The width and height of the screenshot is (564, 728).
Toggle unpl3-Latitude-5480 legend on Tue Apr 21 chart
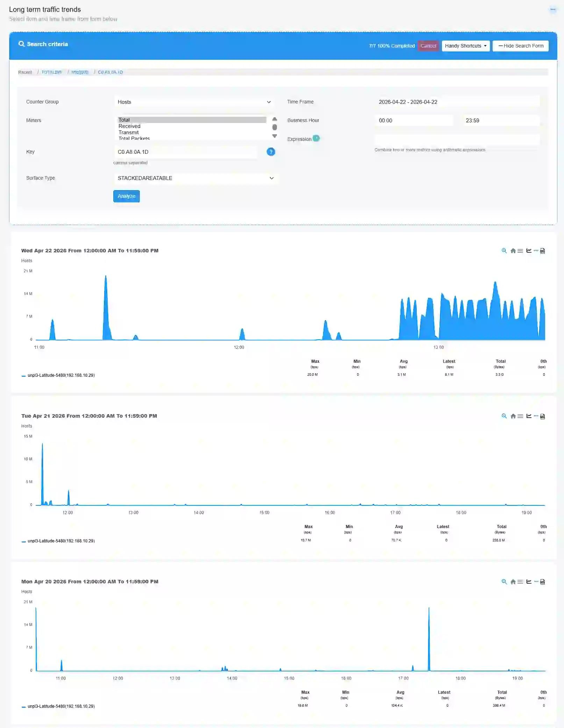coord(58,541)
